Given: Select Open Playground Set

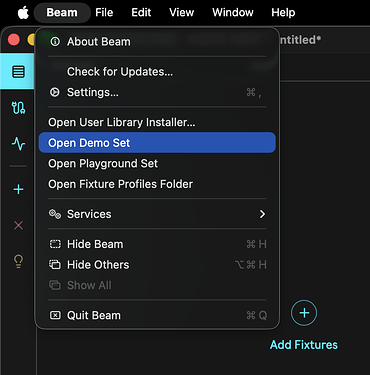Looking at the screenshot, I should (x=157, y=163).
